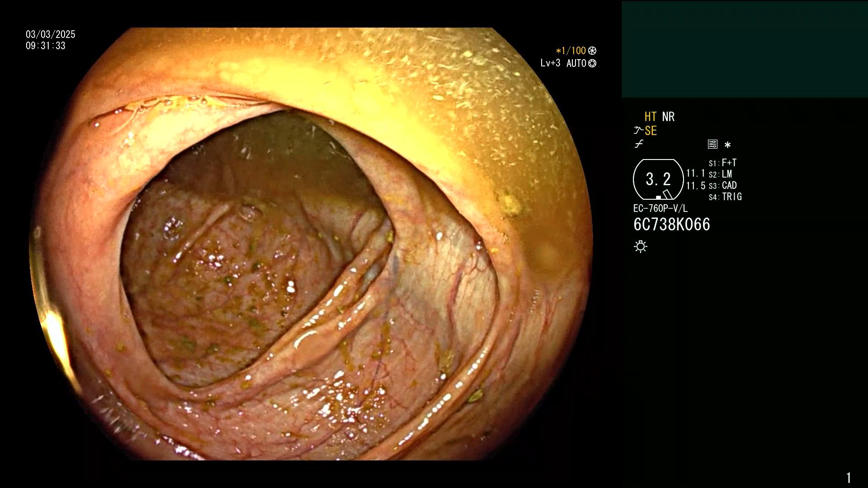868x488 pixels.
Task: Click the 11.1 value
Action: (696, 174)
